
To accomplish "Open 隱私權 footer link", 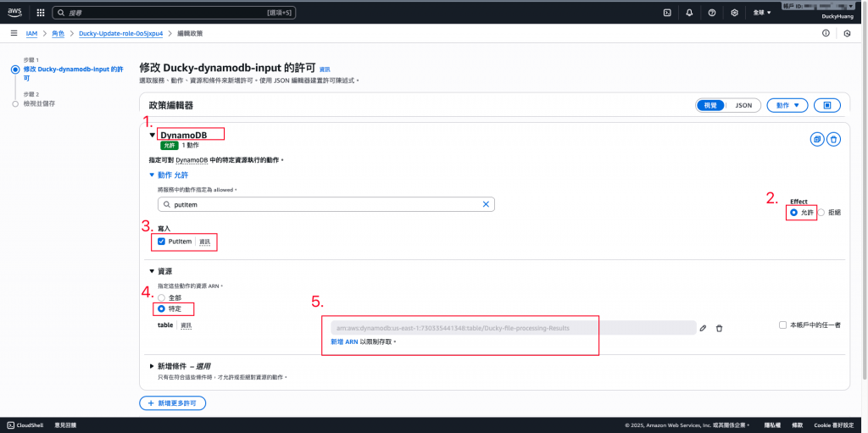I will (x=771, y=425).
